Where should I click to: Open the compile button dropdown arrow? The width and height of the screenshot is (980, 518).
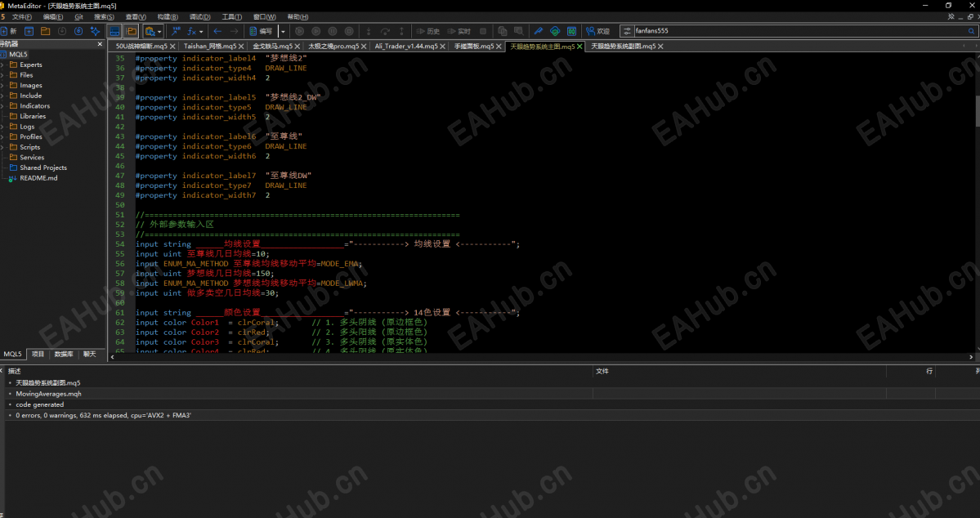pos(283,30)
